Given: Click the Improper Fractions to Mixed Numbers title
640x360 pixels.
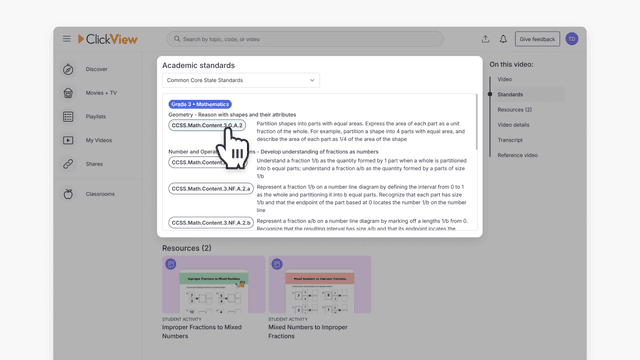Looking at the screenshot, I should pyautogui.click(x=202, y=331).
